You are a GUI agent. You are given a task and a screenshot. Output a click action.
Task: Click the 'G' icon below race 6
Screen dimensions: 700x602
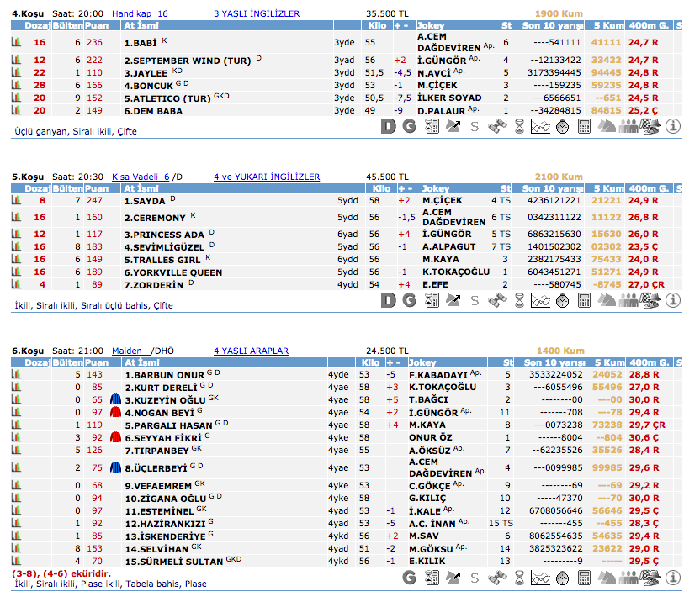(x=410, y=577)
